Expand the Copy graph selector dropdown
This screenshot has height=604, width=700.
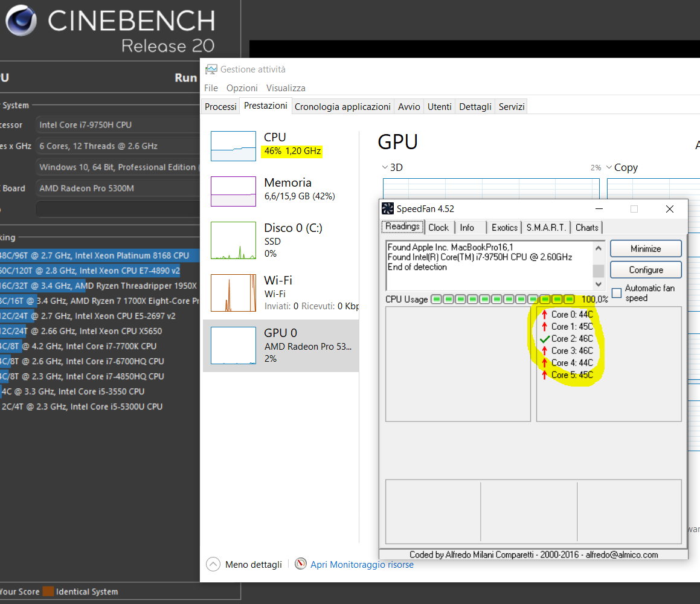pyautogui.click(x=609, y=167)
